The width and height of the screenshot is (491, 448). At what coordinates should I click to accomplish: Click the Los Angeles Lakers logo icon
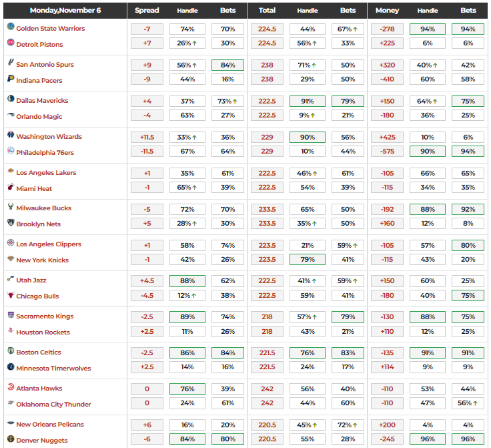coord(11,170)
